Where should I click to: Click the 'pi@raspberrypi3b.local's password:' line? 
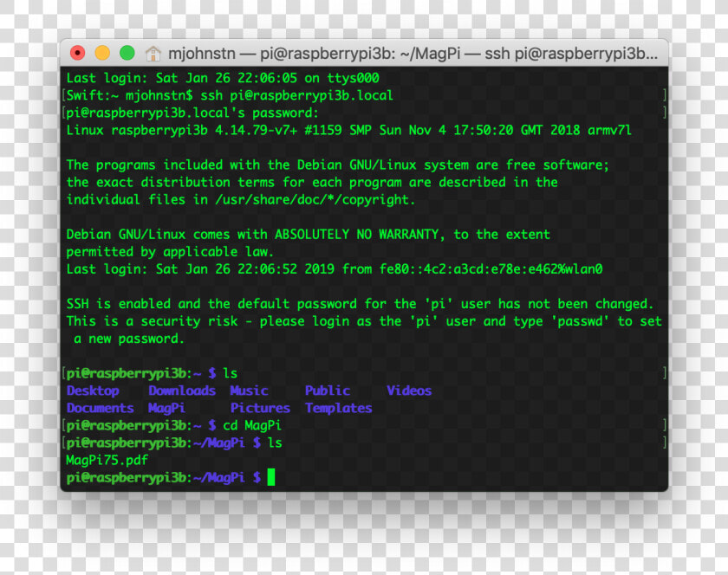192,113
